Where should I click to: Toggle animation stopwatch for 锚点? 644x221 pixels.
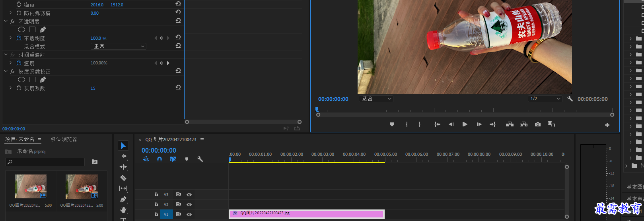19,4
